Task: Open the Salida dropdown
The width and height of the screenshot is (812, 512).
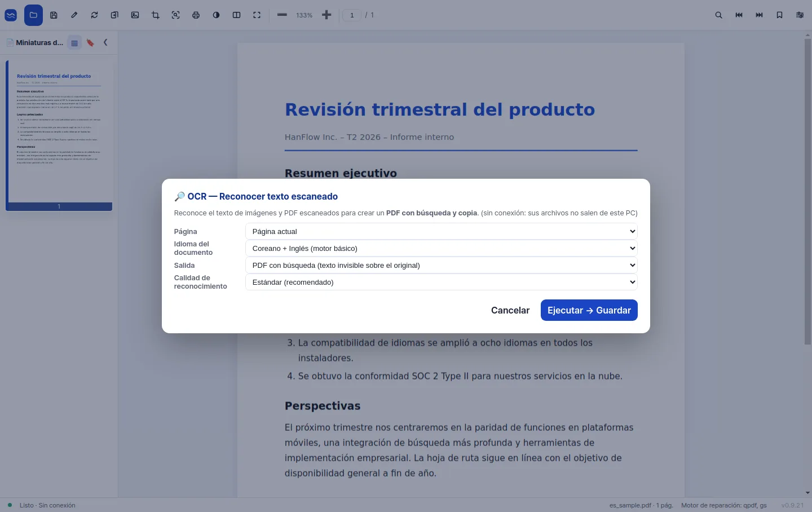Action: [x=442, y=265]
